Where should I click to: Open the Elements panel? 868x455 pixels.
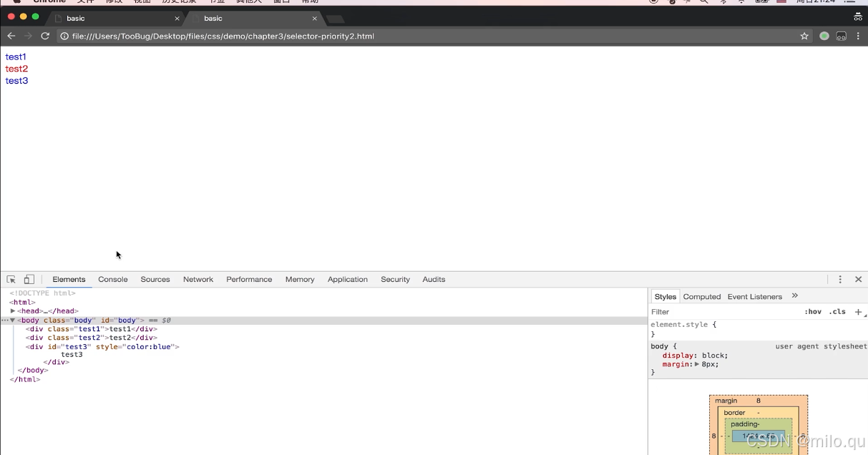click(x=69, y=280)
